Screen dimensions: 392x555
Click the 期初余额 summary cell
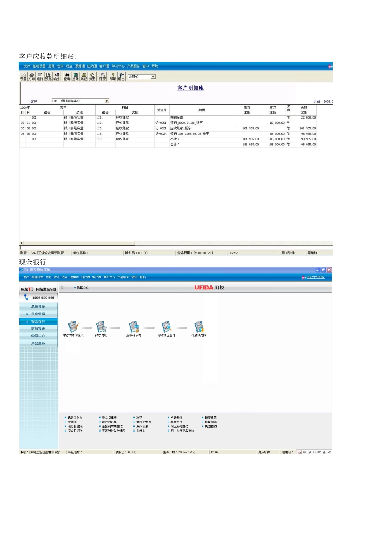click(201, 118)
